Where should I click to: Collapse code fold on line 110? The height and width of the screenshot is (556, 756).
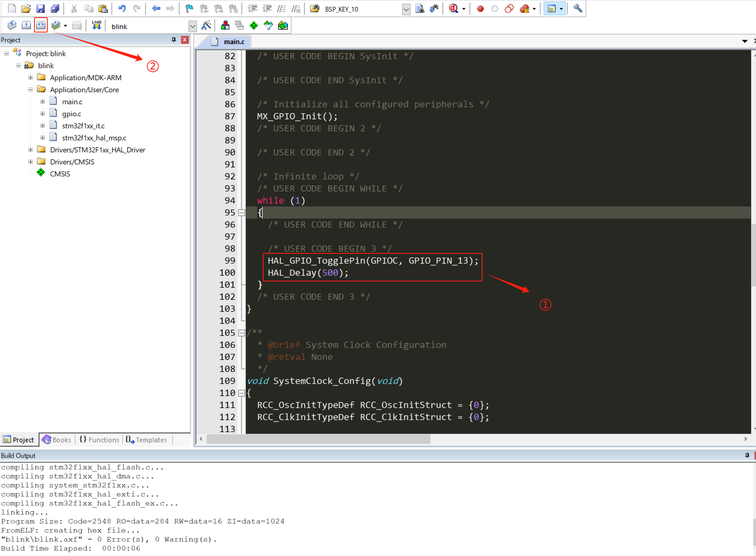coord(241,393)
